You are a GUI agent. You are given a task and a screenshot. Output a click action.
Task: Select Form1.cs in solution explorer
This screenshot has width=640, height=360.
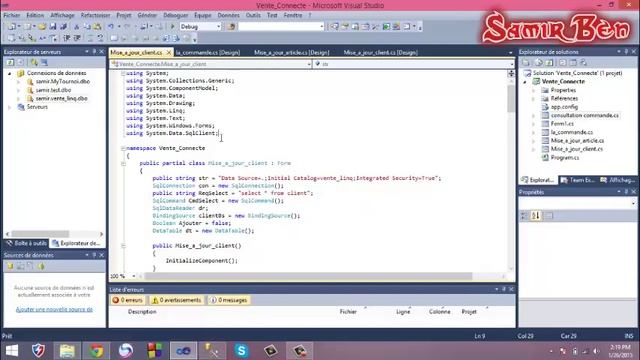[x=562, y=124]
